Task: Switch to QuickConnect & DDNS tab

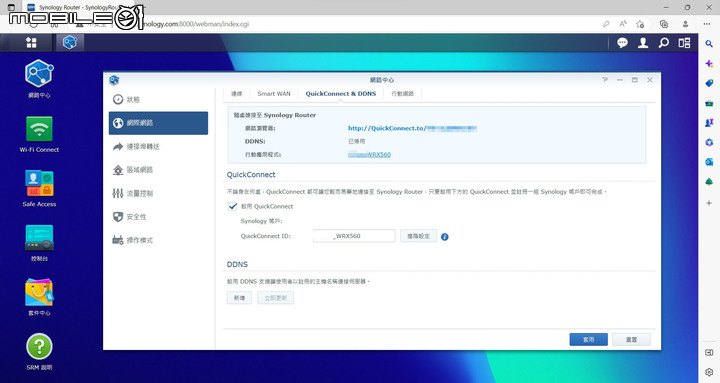Action: [x=341, y=94]
